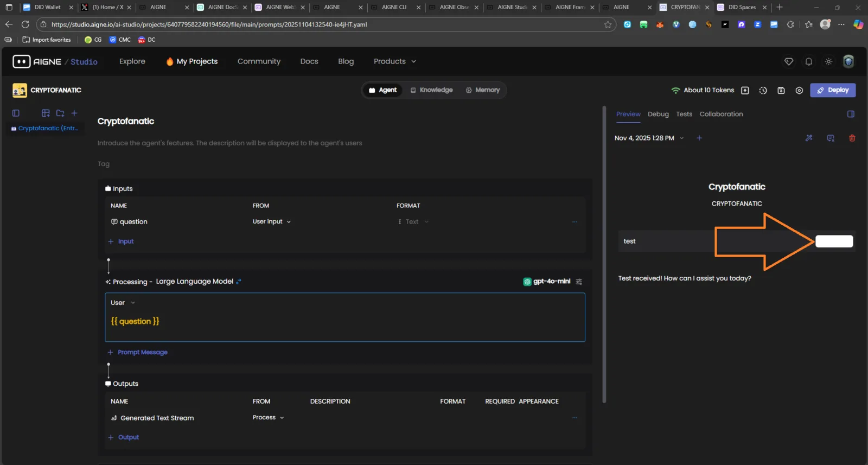
Task: Click the agent description field
Action: 230,143
